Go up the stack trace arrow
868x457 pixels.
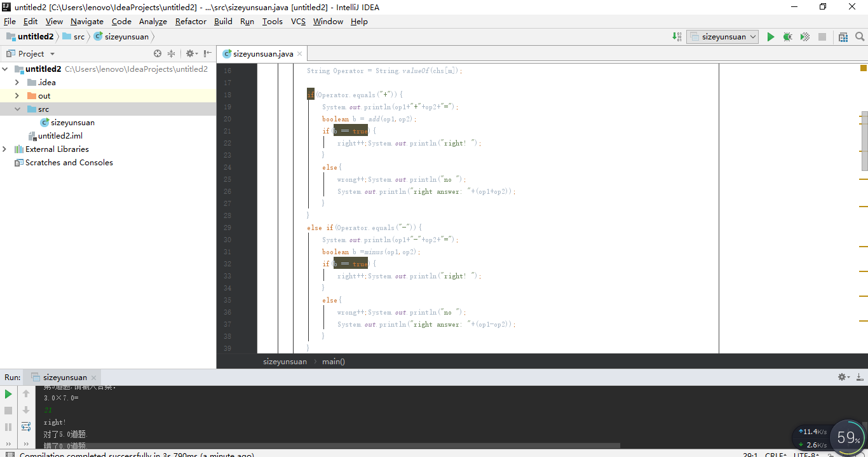click(26, 394)
